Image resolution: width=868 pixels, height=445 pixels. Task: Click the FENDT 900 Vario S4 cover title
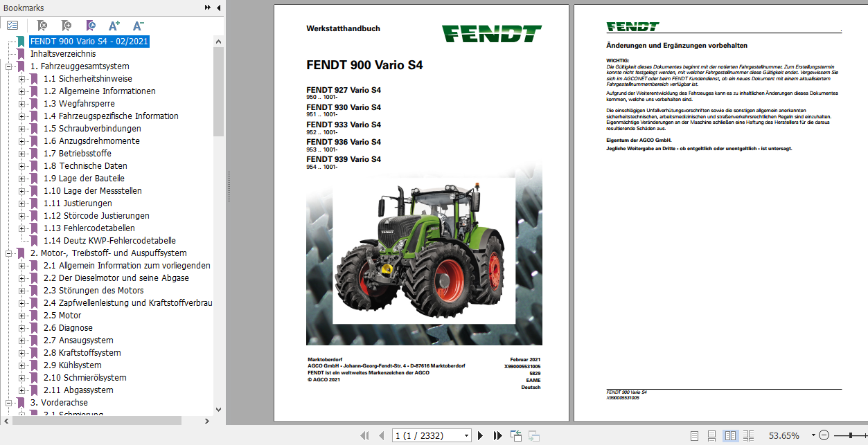(x=364, y=66)
